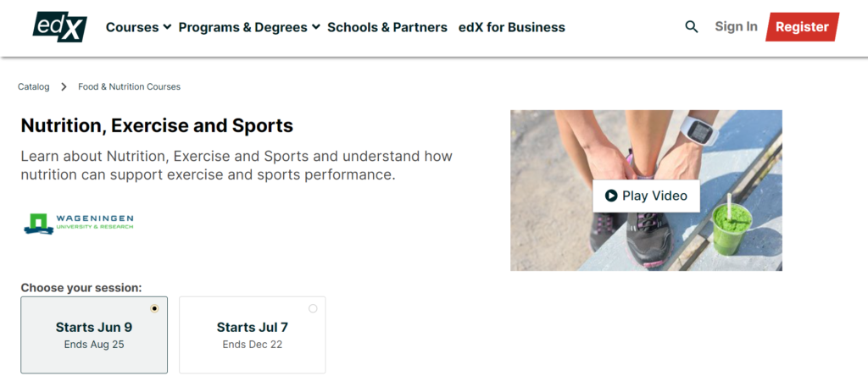The height and width of the screenshot is (387, 868).
Task: Choose the Starts Jun 9 session card
Action: click(x=94, y=335)
